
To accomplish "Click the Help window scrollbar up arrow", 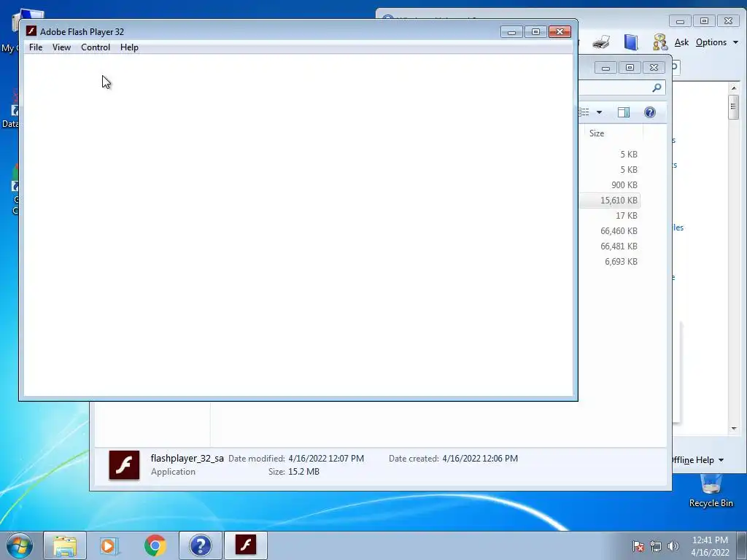I will (x=734, y=88).
